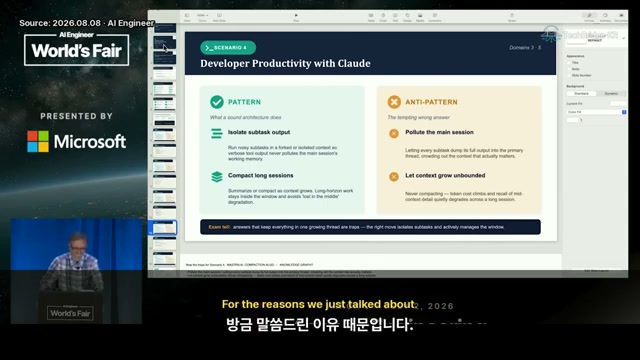Select the 'Let context grow unbounded' heading
The height and width of the screenshot is (360, 640).
coord(445,176)
